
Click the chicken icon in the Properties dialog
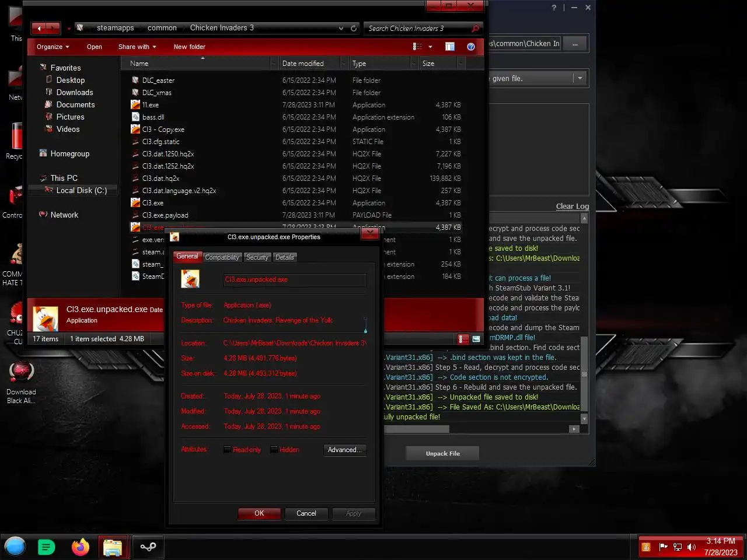pyautogui.click(x=190, y=279)
